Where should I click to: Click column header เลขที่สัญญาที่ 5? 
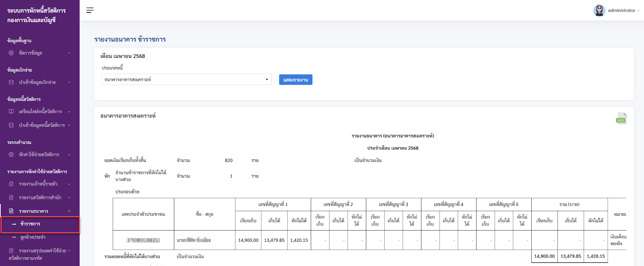(x=504, y=204)
